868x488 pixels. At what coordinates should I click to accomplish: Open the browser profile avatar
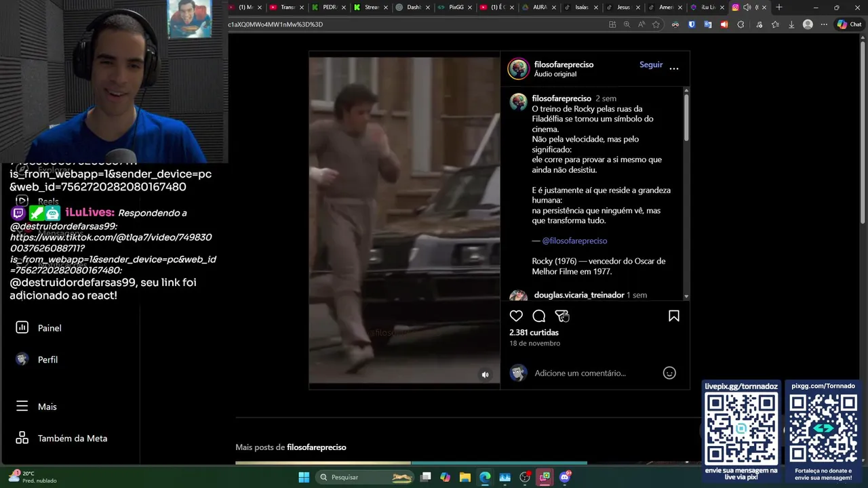tap(808, 24)
